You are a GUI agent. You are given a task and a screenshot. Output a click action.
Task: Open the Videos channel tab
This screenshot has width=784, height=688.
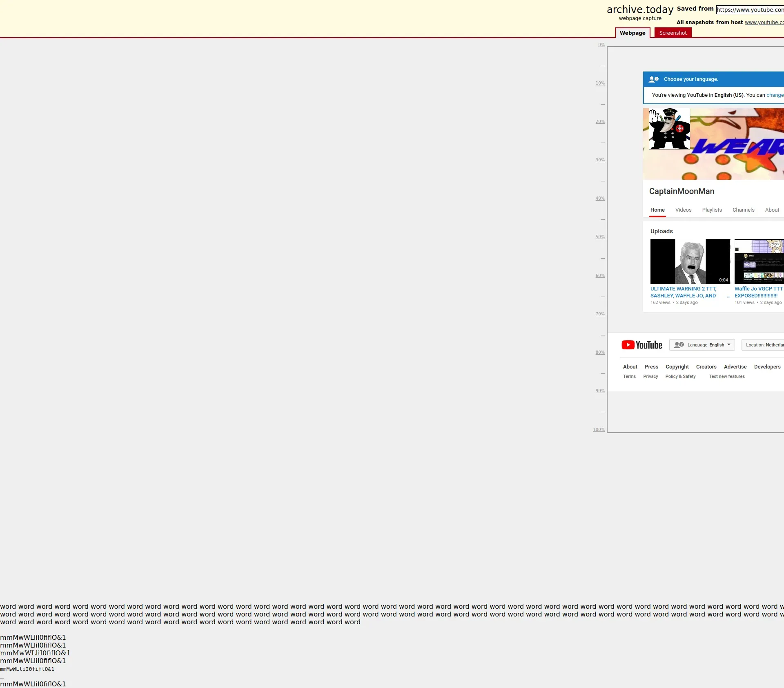point(683,210)
